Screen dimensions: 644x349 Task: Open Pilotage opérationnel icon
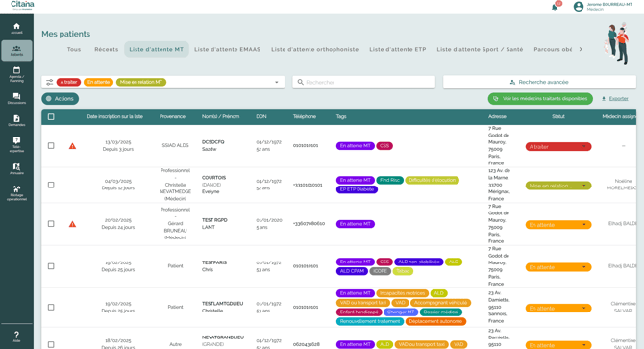pyautogui.click(x=16, y=189)
